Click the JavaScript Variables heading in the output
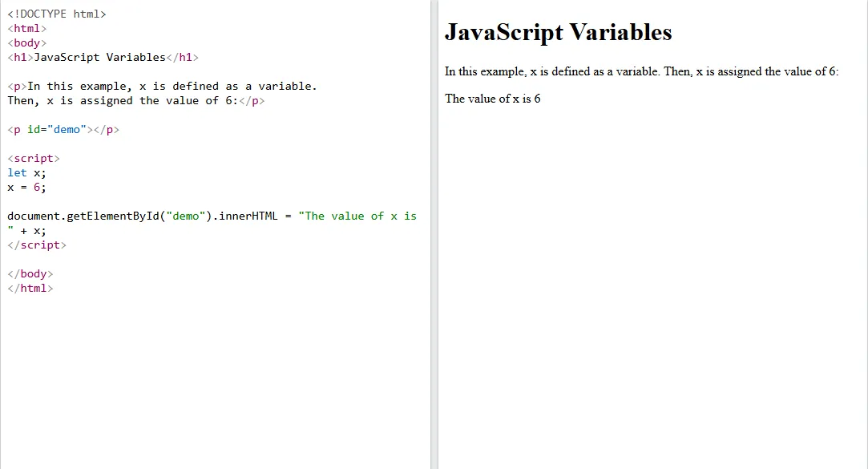 (x=559, y=33)
